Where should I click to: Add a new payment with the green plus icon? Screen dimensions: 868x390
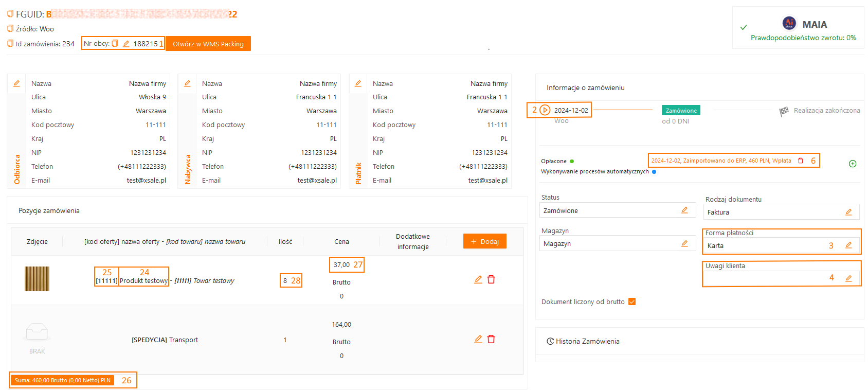(x=853, y=164)
